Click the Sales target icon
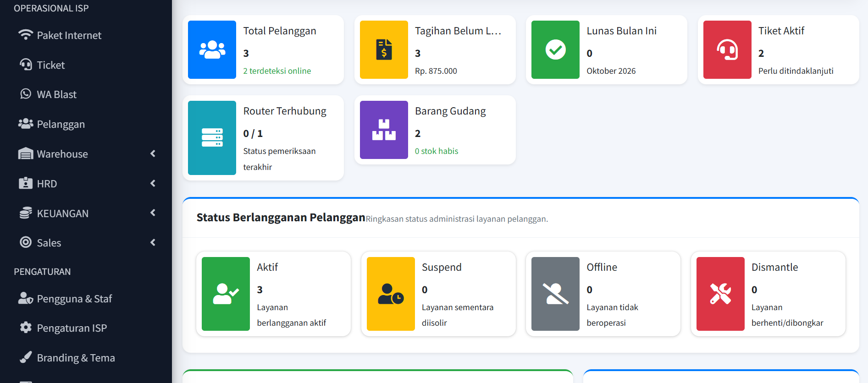Screen dimensions: 868x383 coord(26,242)
